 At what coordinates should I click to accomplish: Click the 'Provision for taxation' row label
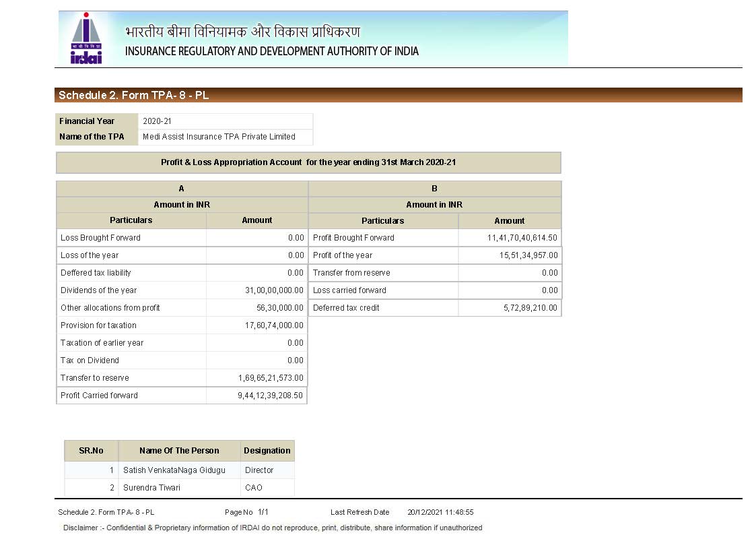[98, 325]
